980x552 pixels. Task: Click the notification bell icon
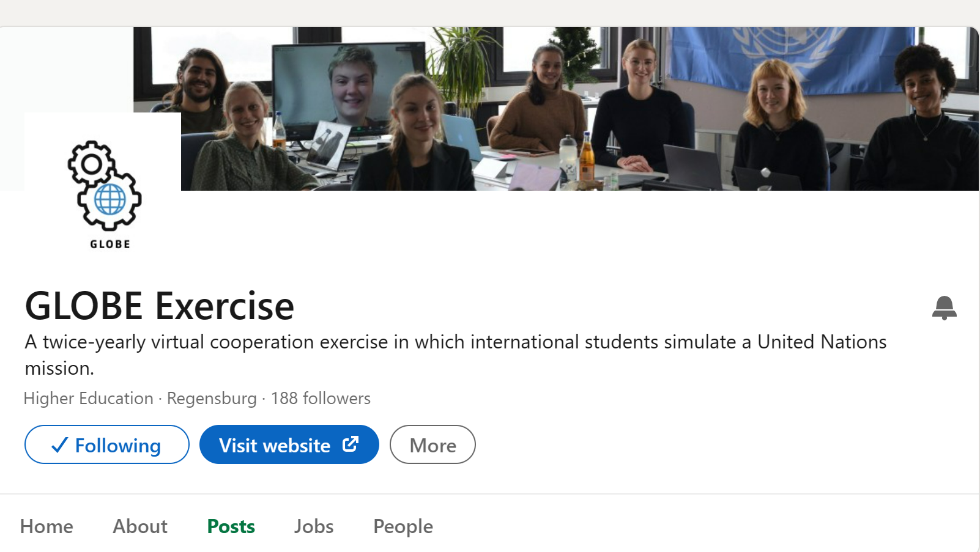click(x=944, y=307)
